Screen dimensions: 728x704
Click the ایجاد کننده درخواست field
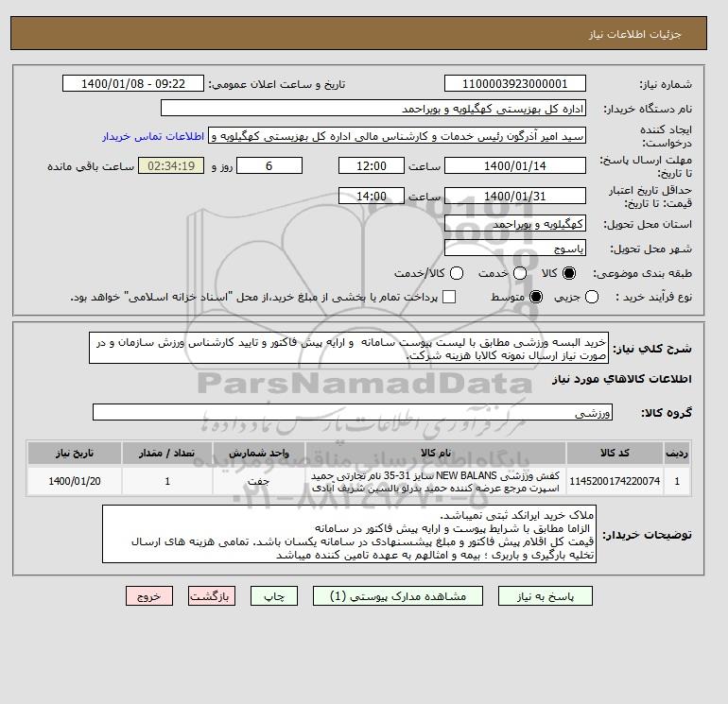[x=397, y=136]
